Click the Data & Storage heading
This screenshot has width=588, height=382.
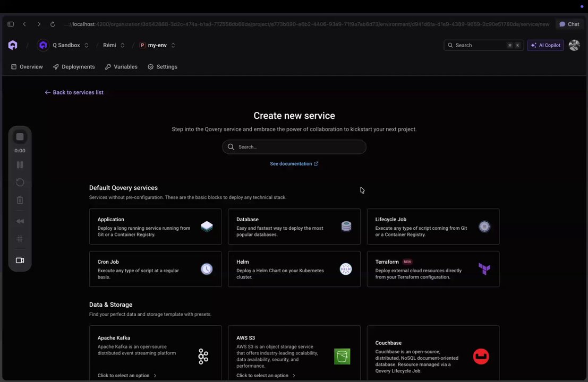coord(110,305)
